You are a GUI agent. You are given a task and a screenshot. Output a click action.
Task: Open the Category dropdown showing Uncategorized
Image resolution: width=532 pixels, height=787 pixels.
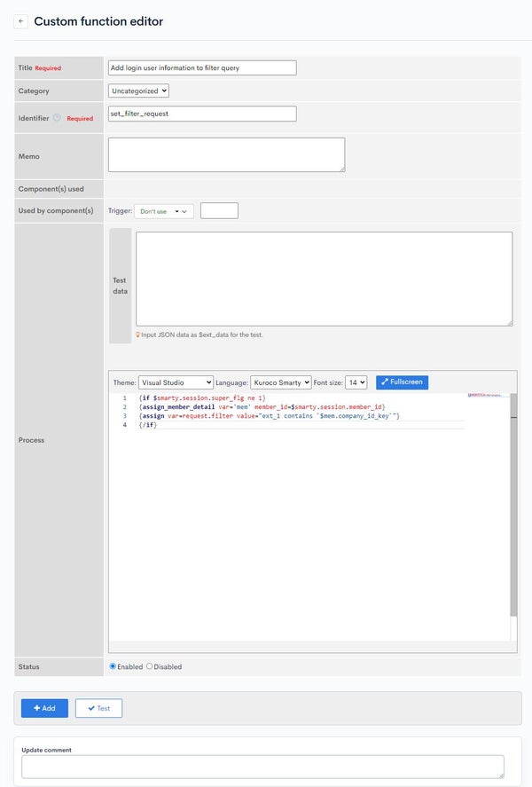tap(138, 91)
